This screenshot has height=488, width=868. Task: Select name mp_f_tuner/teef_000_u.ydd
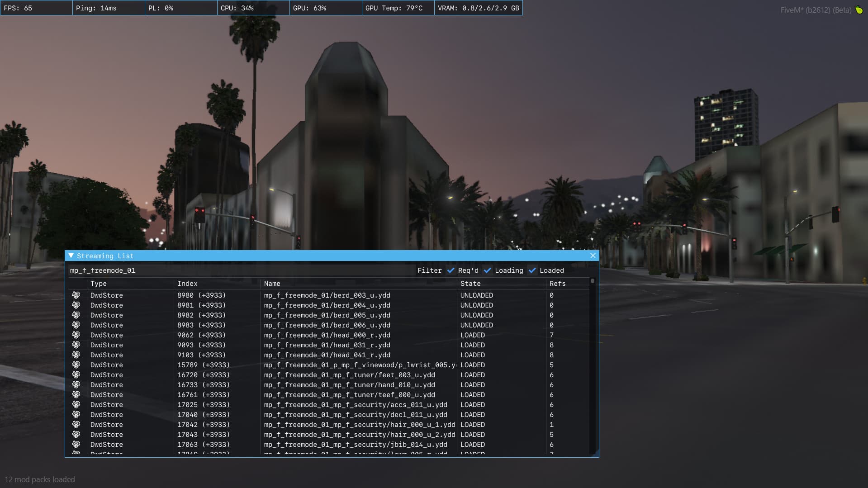pyautogui.click(x=350, y=395)
